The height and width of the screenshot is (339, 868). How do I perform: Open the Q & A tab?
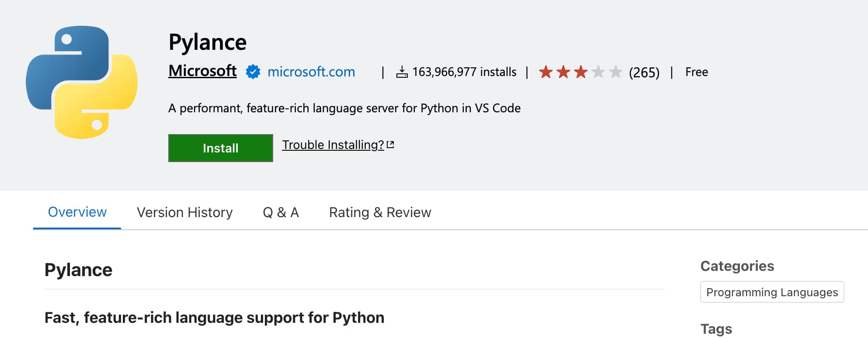(281, 212)
